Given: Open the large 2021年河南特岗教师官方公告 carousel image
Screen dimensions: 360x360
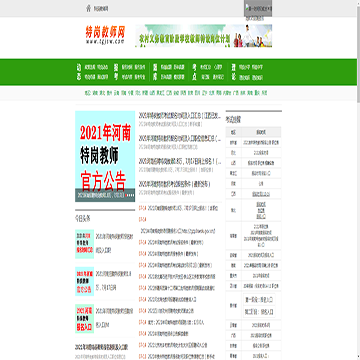Looking at the screenshot, I should pyautogui.click(x=105, y=156).
